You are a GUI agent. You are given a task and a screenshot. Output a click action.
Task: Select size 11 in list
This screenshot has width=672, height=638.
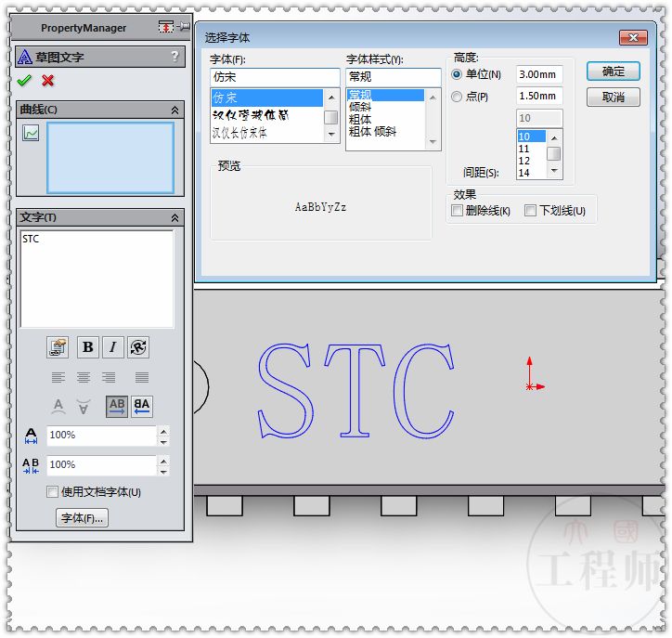pyautogui.click(x=532, y=149)
